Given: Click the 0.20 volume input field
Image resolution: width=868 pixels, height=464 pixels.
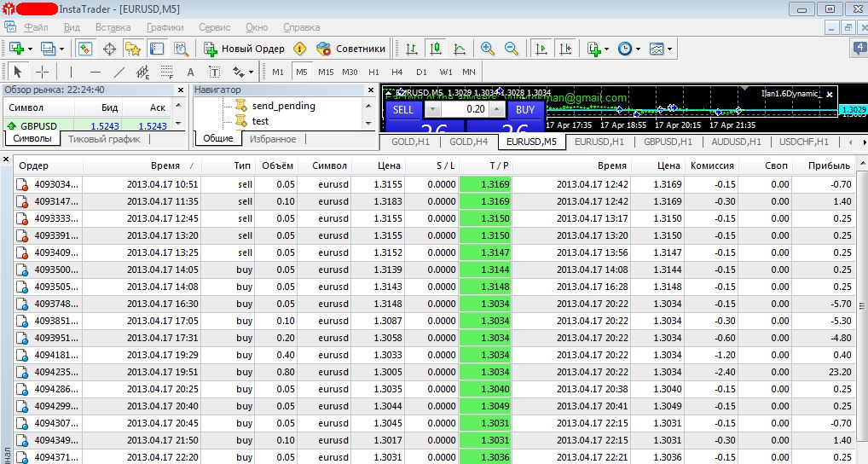Looking at the screenshot, I should (x=464, y=109).
